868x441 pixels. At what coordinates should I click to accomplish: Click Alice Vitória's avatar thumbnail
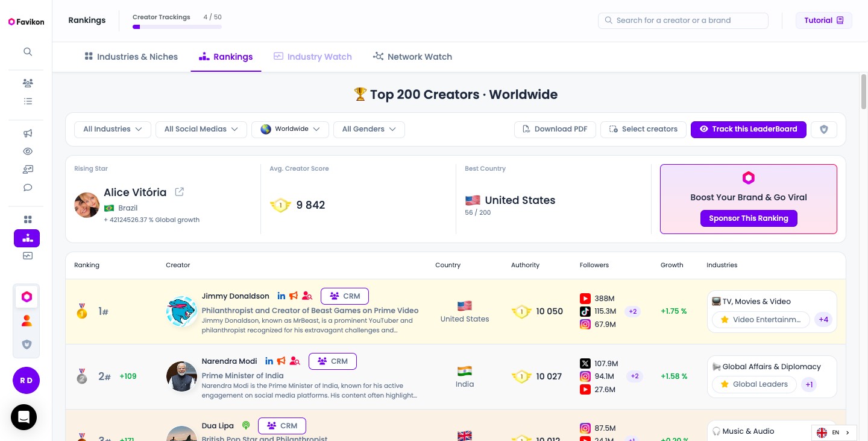[x=87, y=205]
